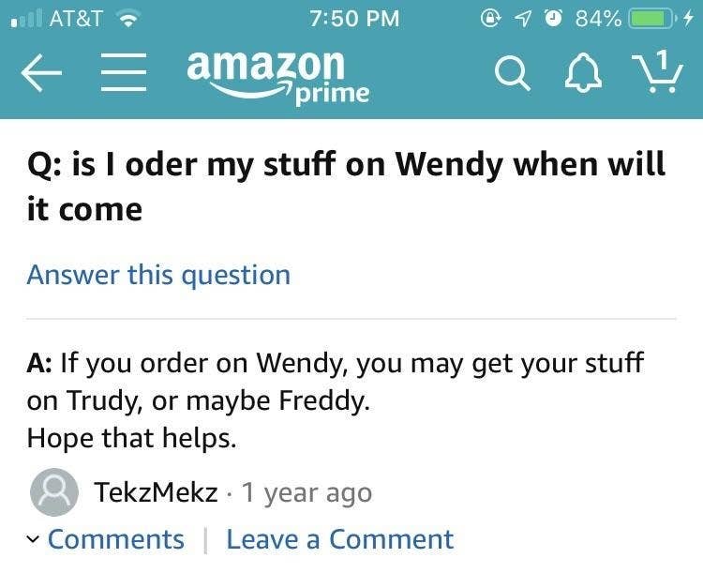The image size is (703, 588).
Task: Tap the 7:50 PM clock
Action: click(x=352, y=18)
